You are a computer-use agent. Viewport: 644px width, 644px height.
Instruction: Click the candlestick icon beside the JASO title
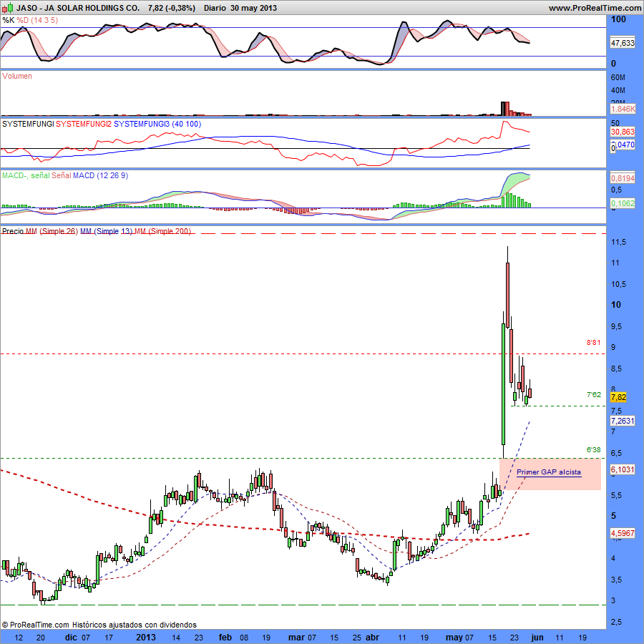tap(8, 7)
